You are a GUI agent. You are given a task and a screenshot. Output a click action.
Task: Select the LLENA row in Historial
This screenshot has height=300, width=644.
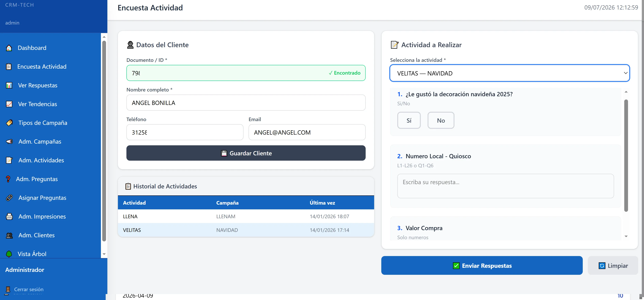click(246, 216)
